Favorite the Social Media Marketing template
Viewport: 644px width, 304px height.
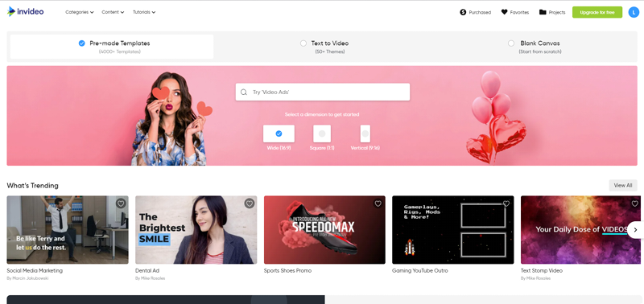pos(121,203)
